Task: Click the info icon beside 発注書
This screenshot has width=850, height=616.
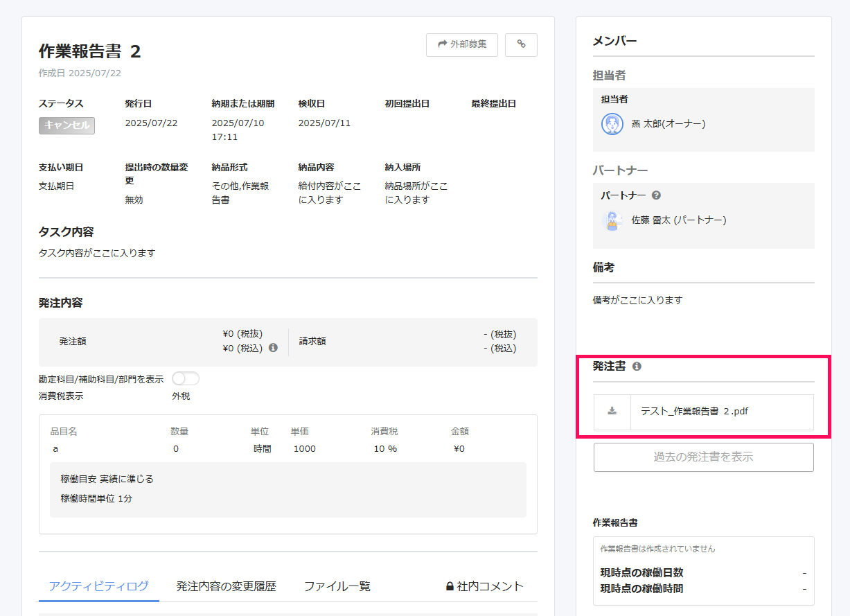Action: point(637,366)
